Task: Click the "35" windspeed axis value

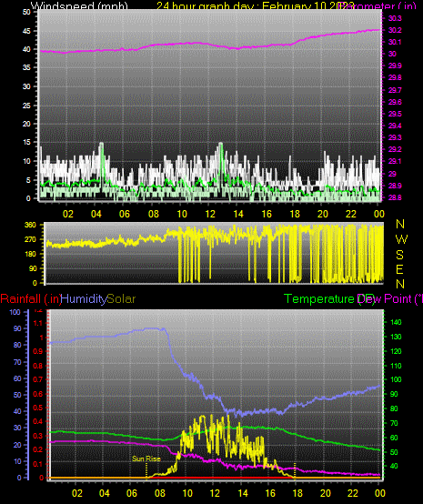Action: point(26,67)
